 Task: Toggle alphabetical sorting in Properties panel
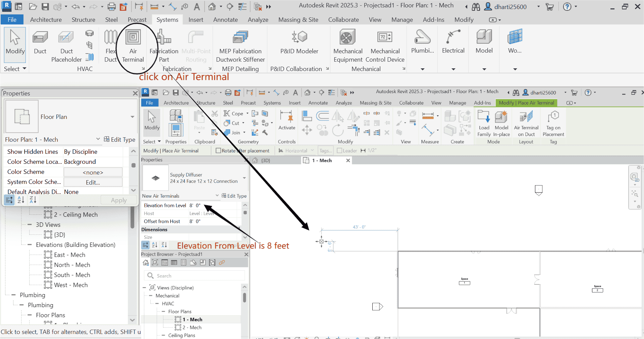click(21, 200)
